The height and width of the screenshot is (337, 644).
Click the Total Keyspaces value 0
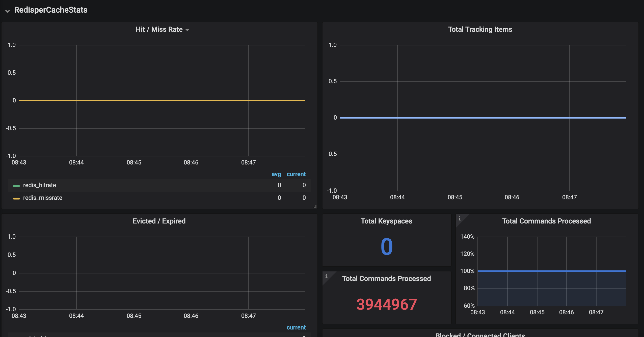pyautogui.click(x=387, y=247)
